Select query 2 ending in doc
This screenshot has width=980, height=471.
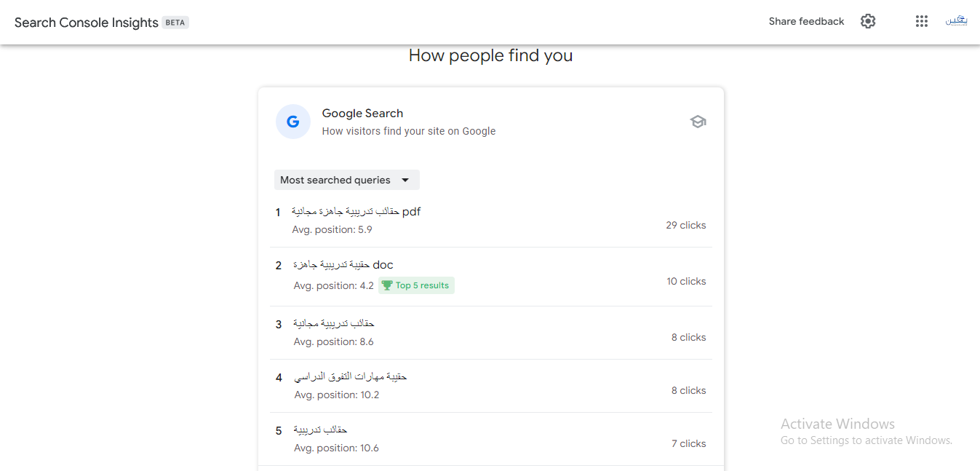490,277
